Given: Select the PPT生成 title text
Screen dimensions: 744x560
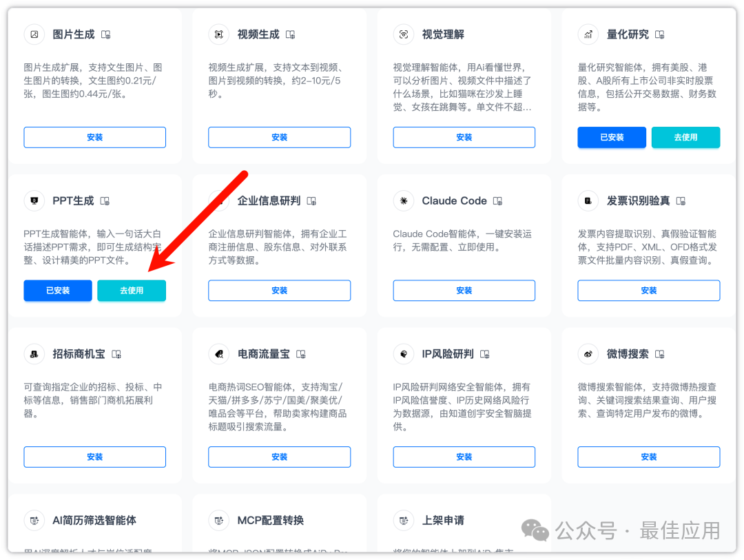Looking at the screenshot, I should click(73, 200).
